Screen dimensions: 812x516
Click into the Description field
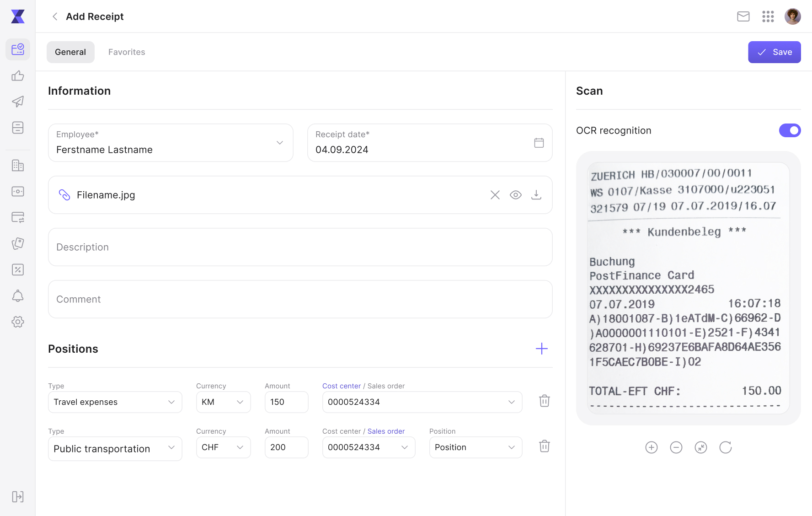point(300,247)
